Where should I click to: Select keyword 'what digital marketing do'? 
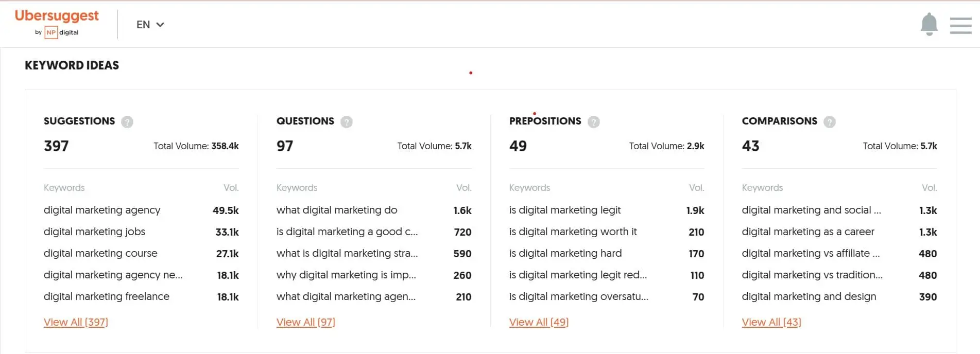click(x=337, y=210)
